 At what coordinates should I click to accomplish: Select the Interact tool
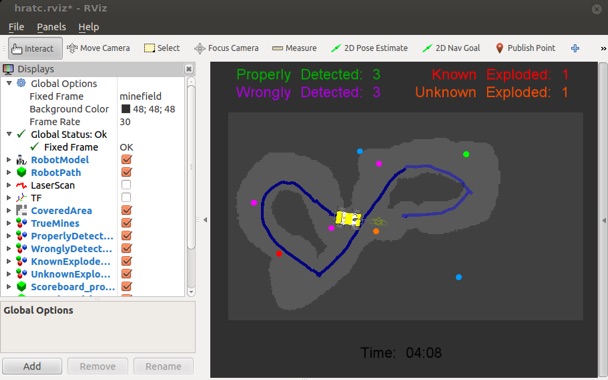35,48
